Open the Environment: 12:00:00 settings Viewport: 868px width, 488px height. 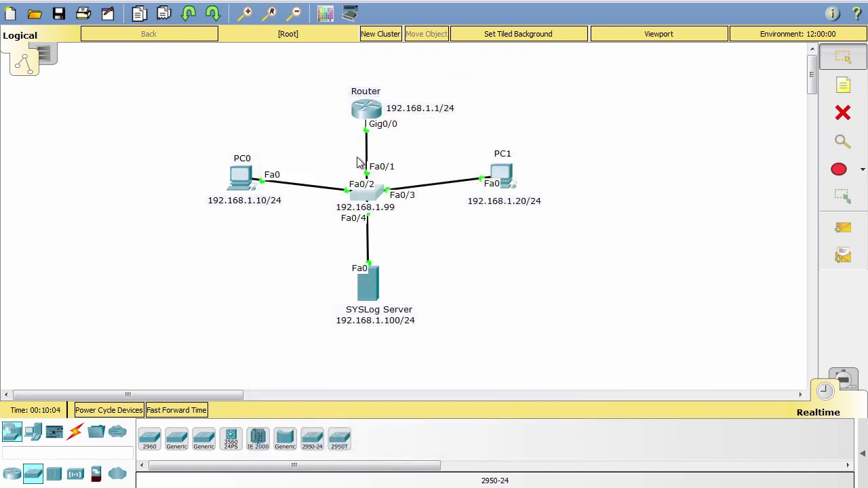pyautogui.click(x=798, y=34)
